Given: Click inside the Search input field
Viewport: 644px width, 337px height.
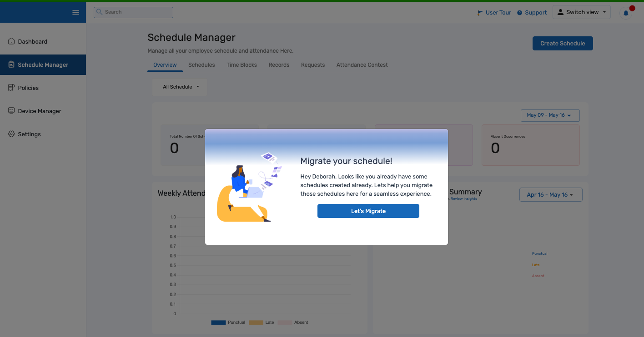Looking at the screenshot, I should tap(136, 12).
